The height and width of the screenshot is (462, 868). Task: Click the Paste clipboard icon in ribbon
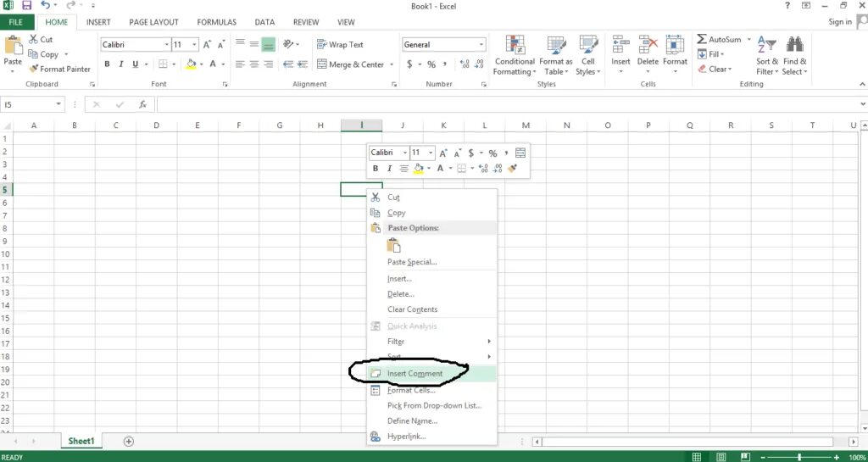13,46
